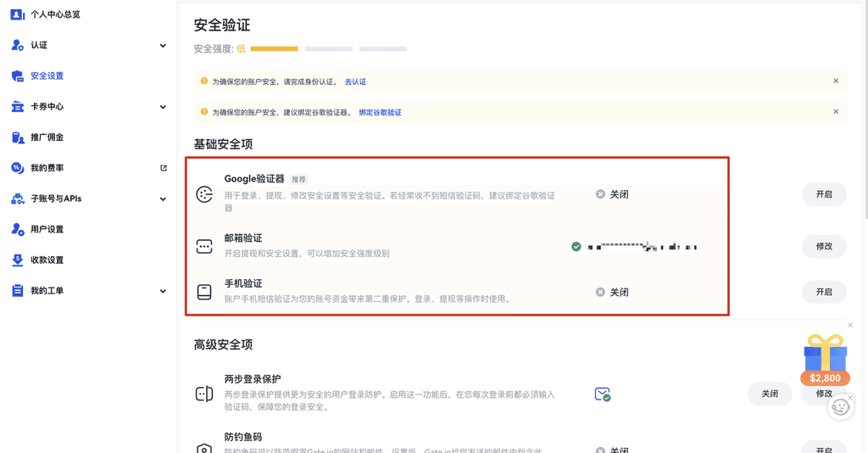Click the 安全强度 strength progress bar
The height and width of the screenshot is (453, 868).
(x=328, y=49)
